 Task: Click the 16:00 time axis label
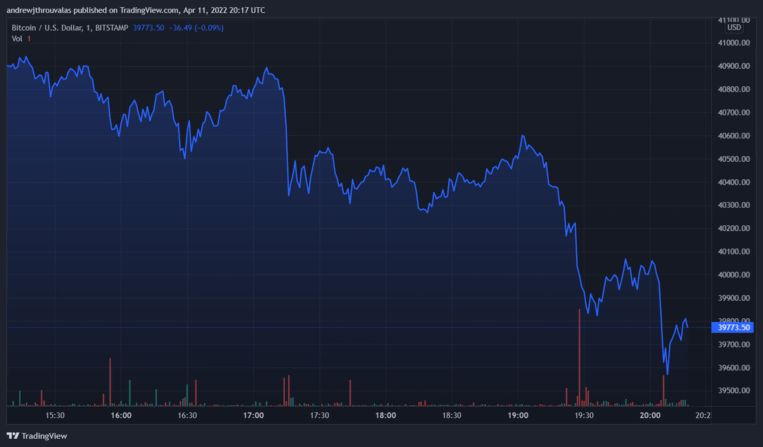[121, 414]
